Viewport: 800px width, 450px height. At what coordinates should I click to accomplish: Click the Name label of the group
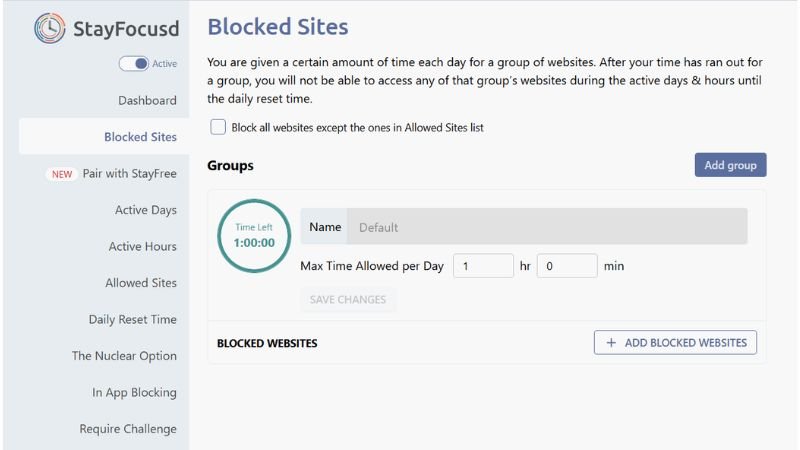(325, 227)
